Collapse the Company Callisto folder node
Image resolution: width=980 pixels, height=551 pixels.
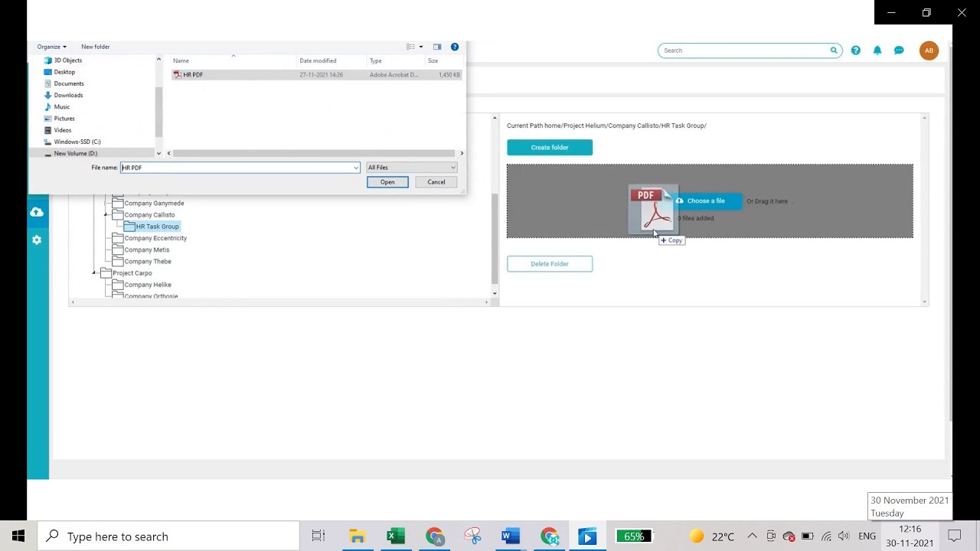106,216
